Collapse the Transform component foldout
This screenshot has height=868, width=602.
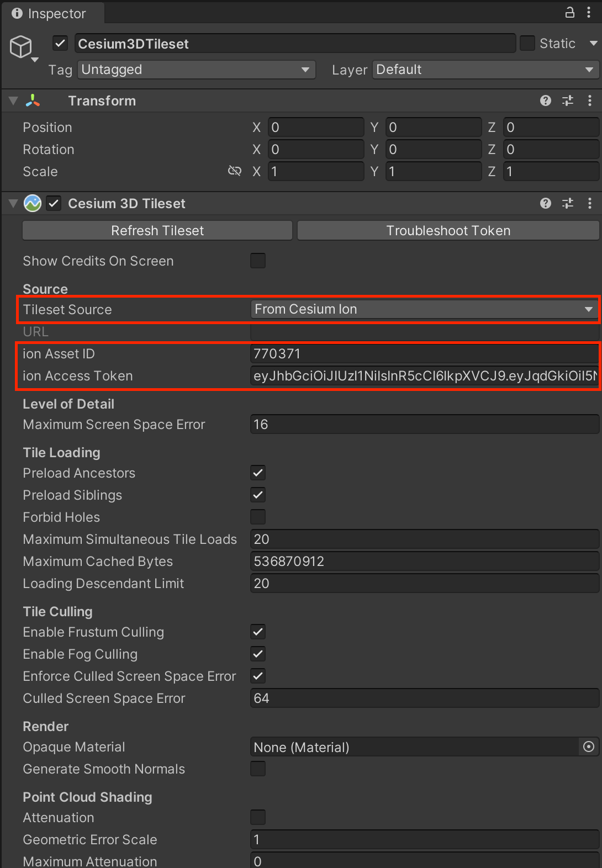point(13,100)
